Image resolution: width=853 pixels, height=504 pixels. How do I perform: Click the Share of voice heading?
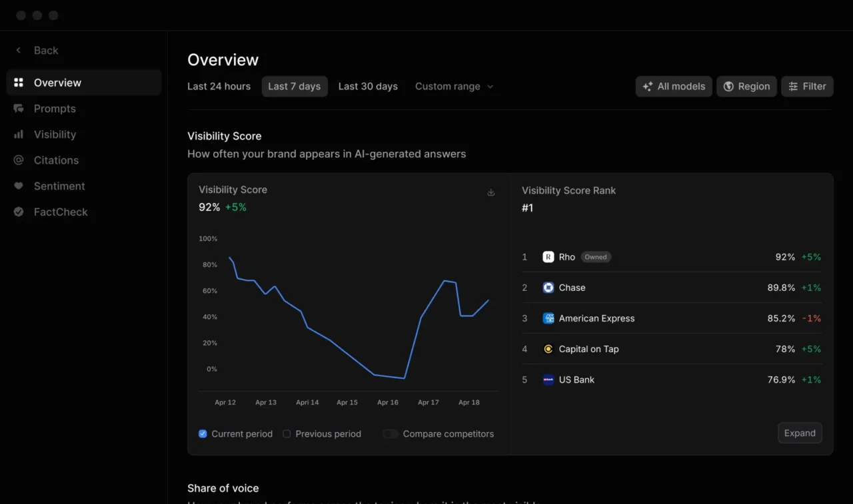[x=223, y=488]
